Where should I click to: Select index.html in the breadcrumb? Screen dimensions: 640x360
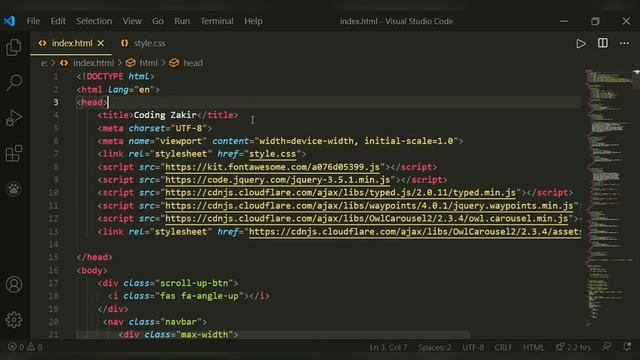coord(93,63)
